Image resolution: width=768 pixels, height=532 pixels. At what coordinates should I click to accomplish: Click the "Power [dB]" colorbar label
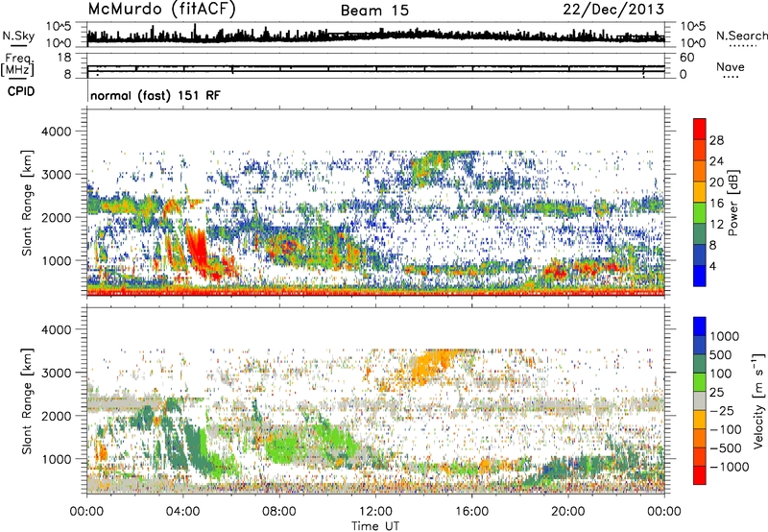pyautogui.click(x=733, y=203)
